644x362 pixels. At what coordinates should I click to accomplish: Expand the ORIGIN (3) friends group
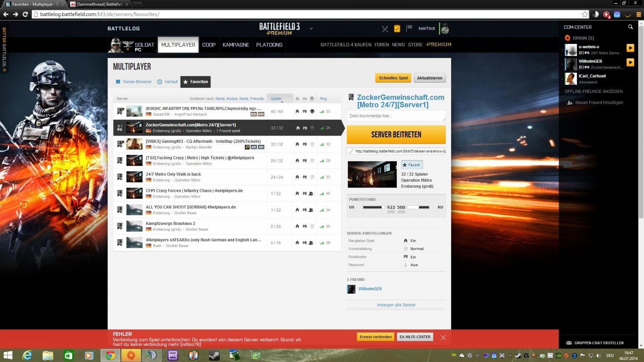pos(583,38)
